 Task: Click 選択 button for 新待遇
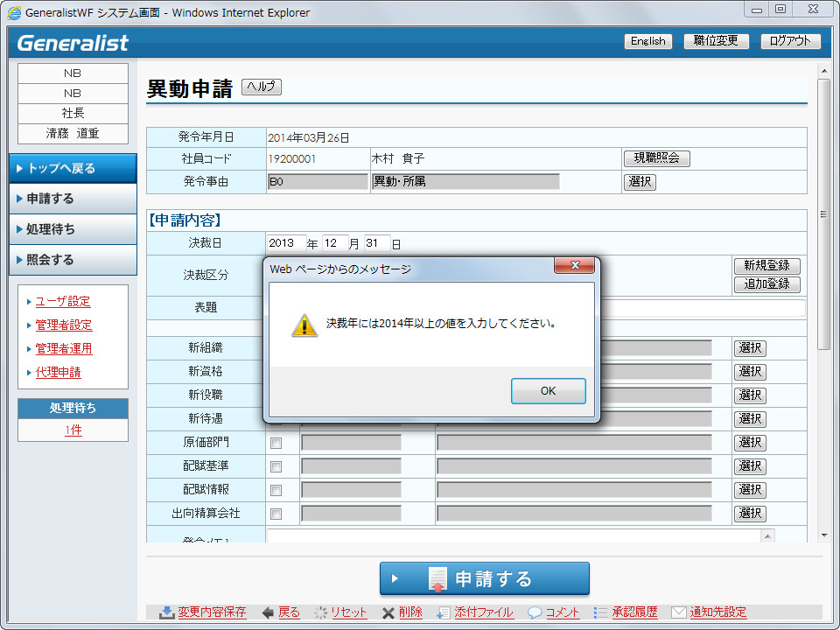coord(750,419)
